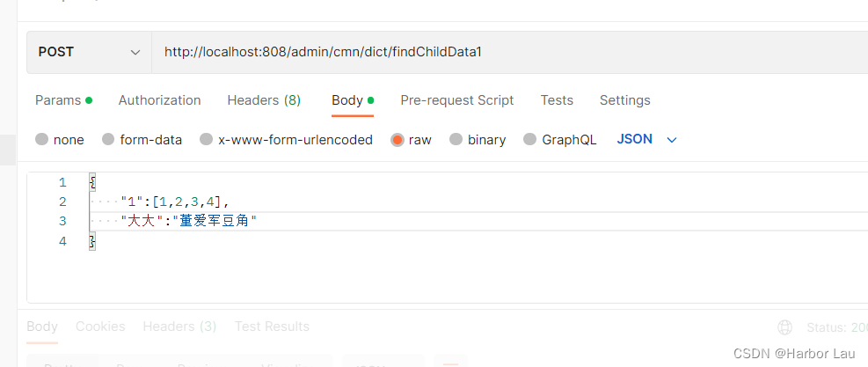Open the Pre-request Script tab
Viewport: 868px width, 367px height.
click(x=456, y=100)
